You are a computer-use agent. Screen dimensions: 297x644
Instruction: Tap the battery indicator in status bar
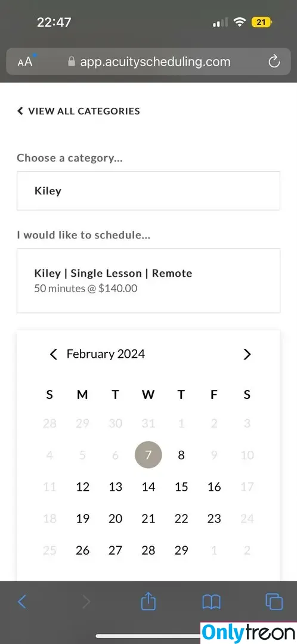pos(262,22)
